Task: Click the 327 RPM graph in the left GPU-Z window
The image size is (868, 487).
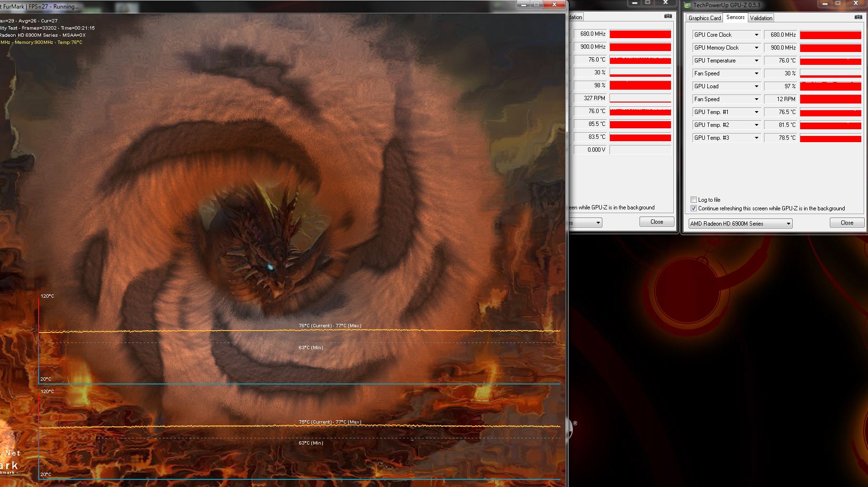Action: pyautogui.click(x=640, y=98)
